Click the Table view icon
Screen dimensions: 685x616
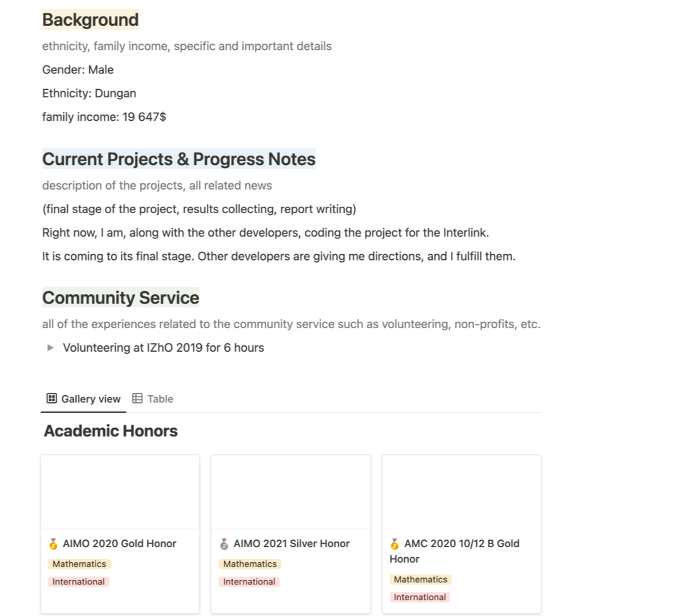pos(137,398)
